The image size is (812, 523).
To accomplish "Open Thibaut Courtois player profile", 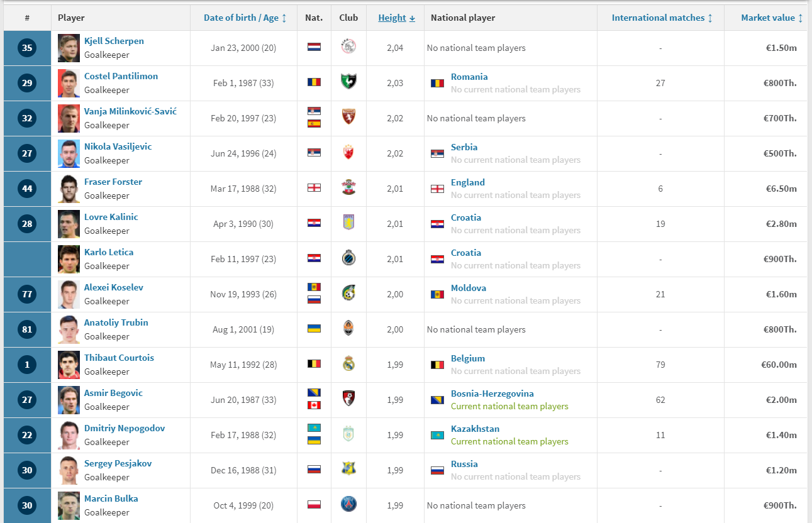I will click(x=119, y=358).
